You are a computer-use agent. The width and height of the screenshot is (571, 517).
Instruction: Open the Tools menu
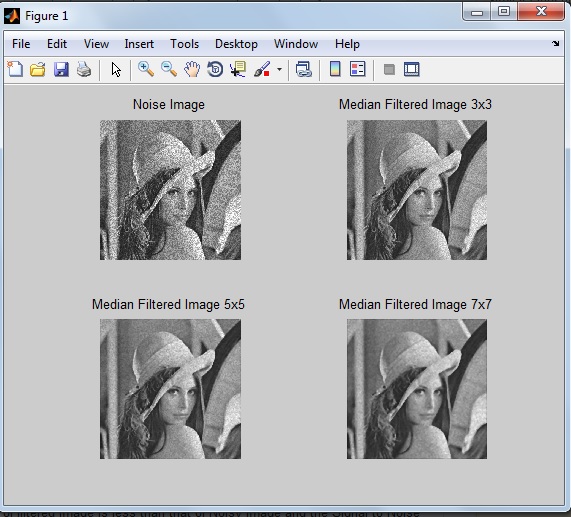coord(185,44)
